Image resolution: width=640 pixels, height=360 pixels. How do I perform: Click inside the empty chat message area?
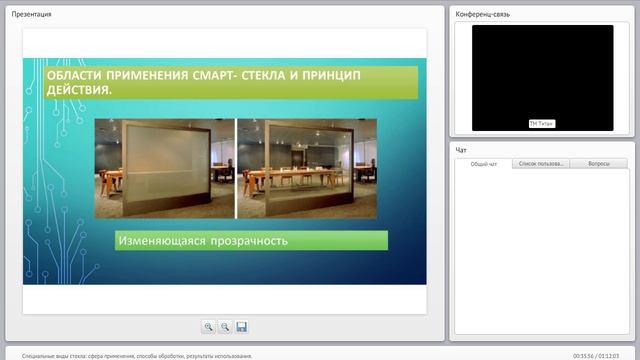tap(542, 251)
